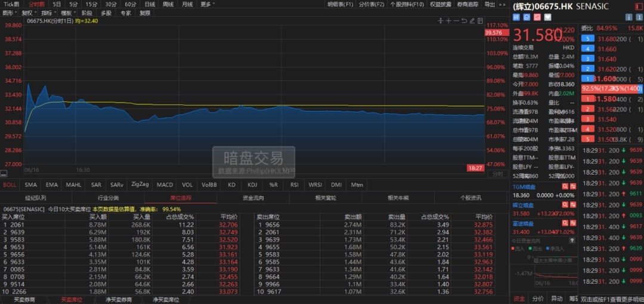Toggle the BOLL indicator

(x=10, y=185)
